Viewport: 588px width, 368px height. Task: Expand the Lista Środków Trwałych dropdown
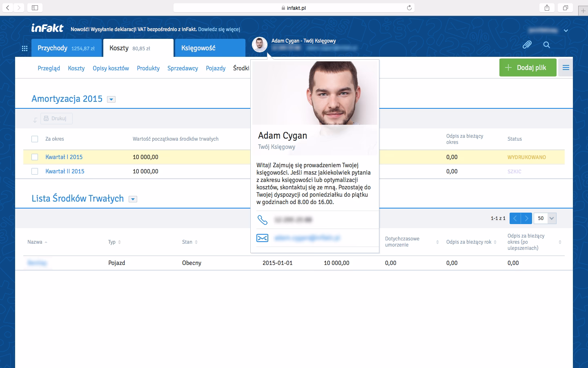pyautogui.click(x=133, y=199)
